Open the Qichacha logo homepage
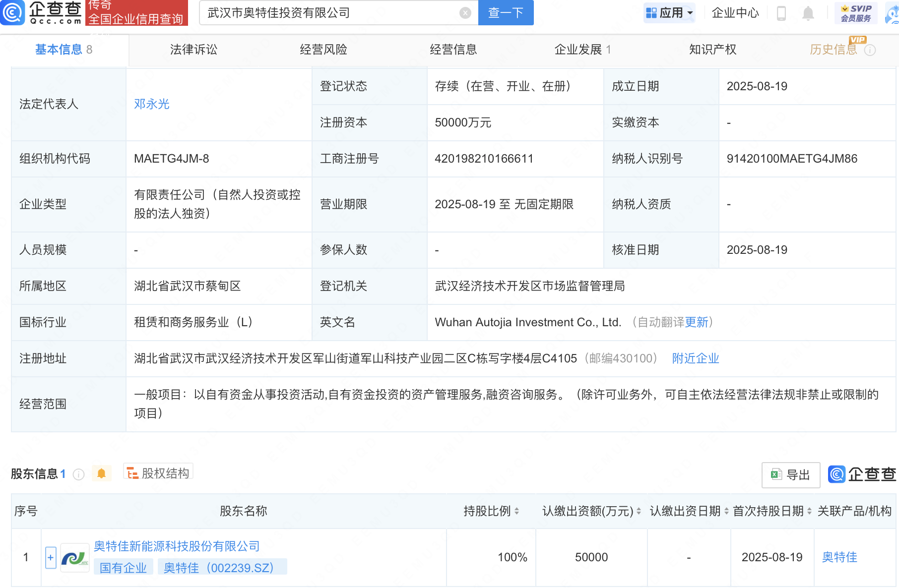Screen dimensions: 899x588 click(x=41, y=12)
